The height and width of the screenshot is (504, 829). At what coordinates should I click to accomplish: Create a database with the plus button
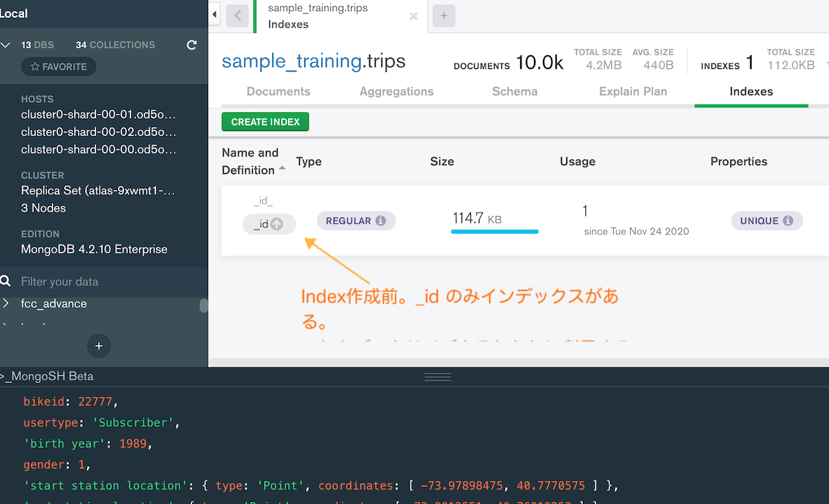point(99,346)
